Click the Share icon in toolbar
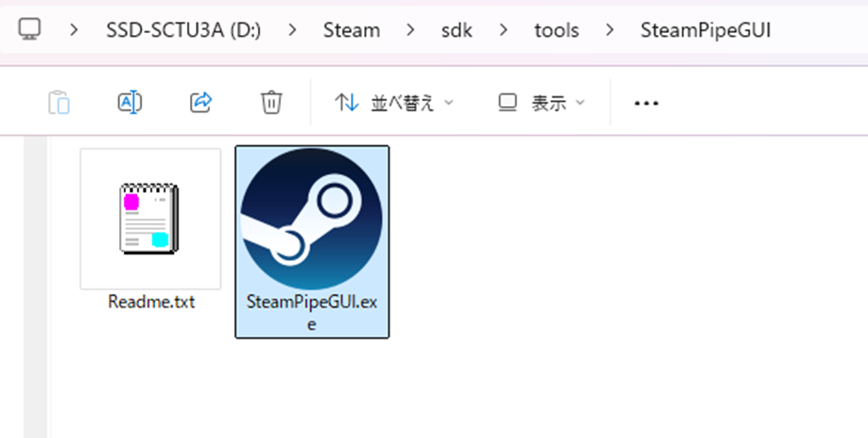 coord(201,102)
